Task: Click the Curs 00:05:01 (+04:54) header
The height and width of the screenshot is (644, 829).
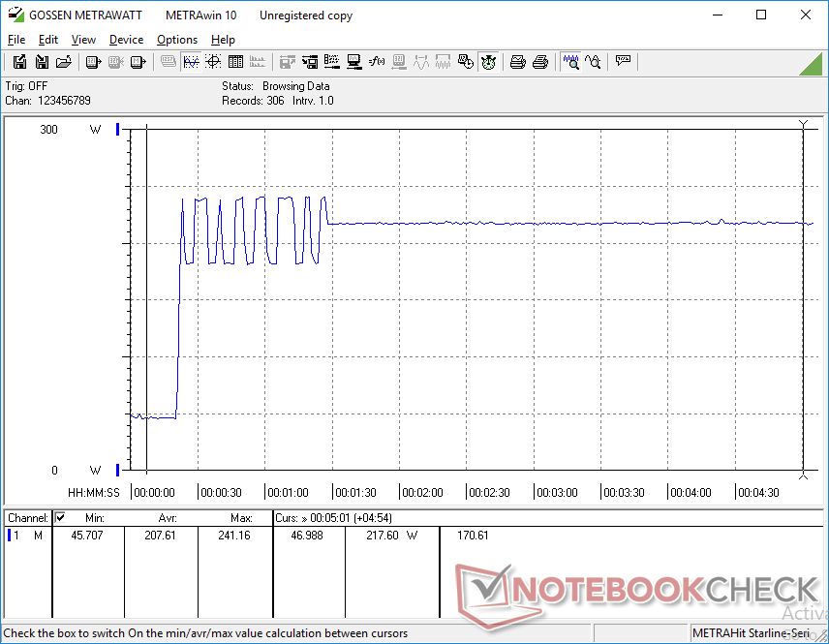Action: pos(333,518)
